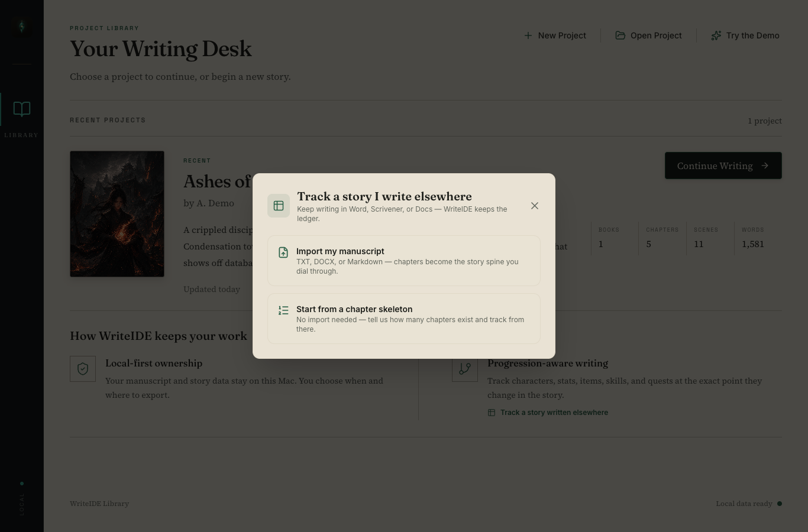
Task: Click the 'How WriteIDE keeps your work' heading
Action: coord(159,336)
